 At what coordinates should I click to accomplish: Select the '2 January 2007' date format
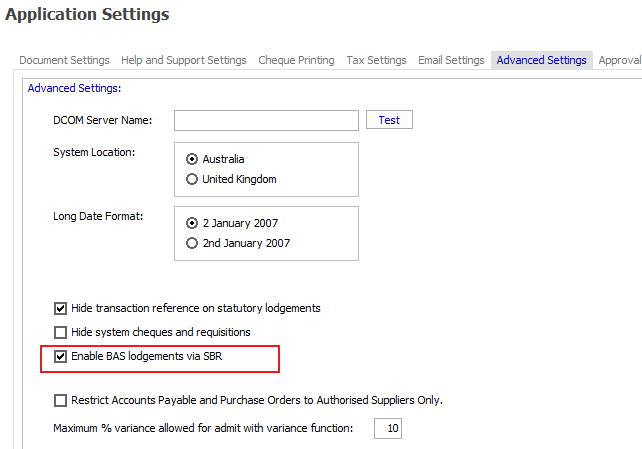click(192, 223)
